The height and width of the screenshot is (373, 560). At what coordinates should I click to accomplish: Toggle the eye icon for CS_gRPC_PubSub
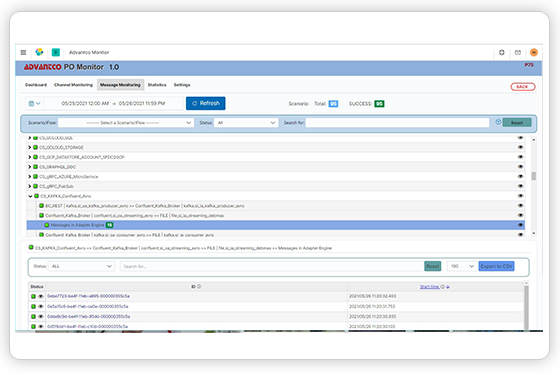click(520, 186)
